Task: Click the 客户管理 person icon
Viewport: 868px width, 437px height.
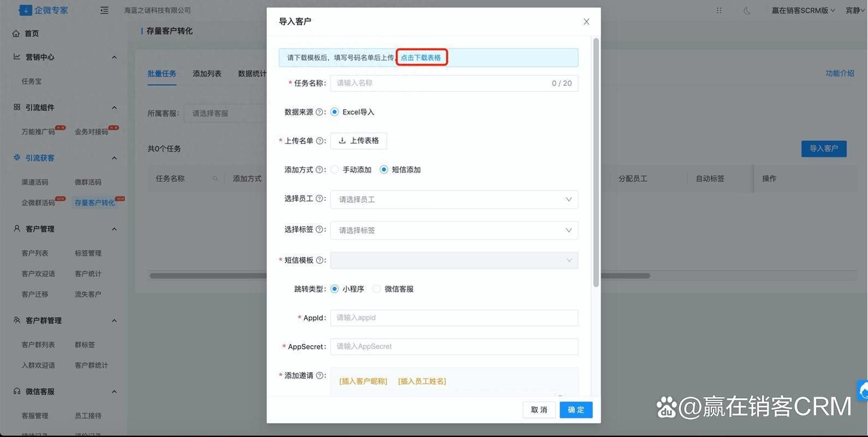Action: [x=17, y=228]
